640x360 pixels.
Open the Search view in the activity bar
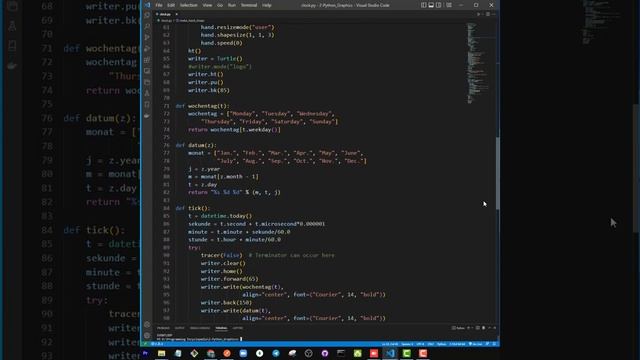point(147,26)
